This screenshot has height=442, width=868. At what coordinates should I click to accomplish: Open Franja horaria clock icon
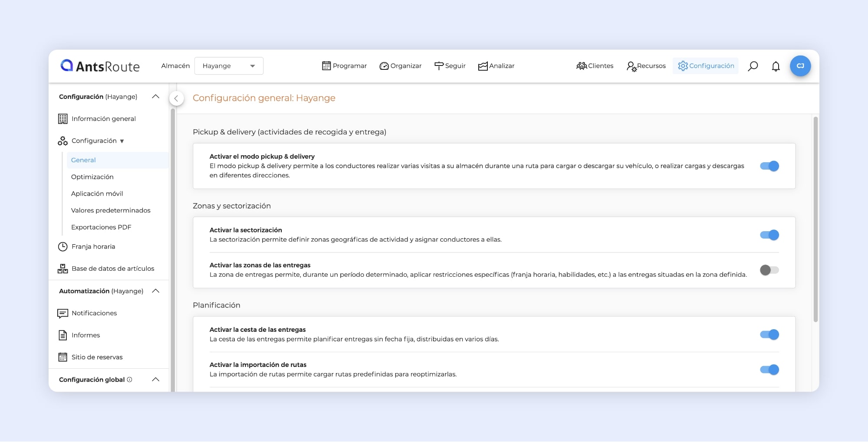(63, 247)
